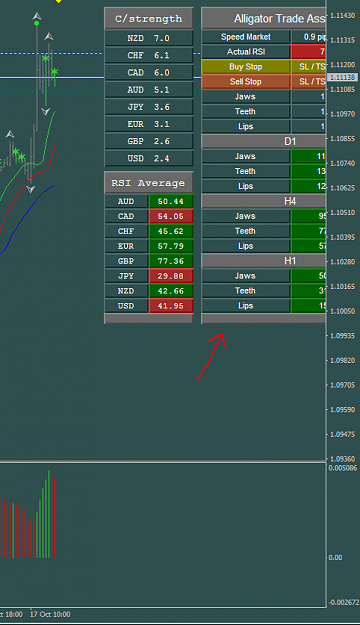The height and width of the screenshot is (625, 360).
Task: Click the 0.005086 indicator scale value
Action: point(343,468)
